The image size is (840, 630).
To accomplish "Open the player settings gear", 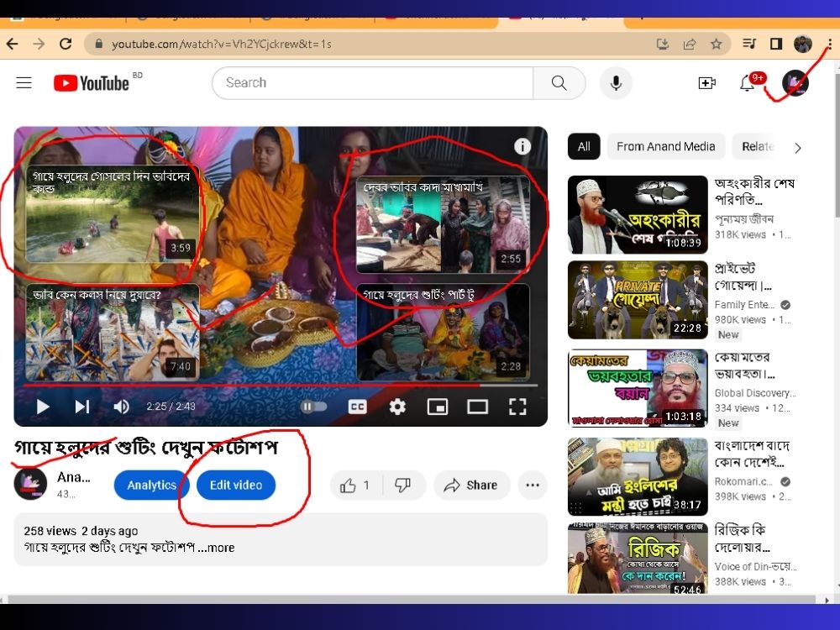I will pos(397,407).
